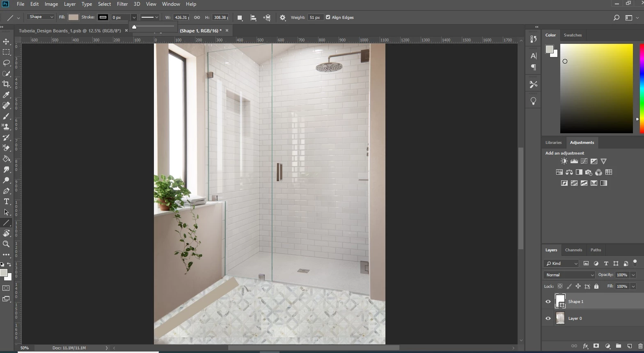The image size is (644, 353).
Task: Toggle lock position
Action: tap(578, 286)
